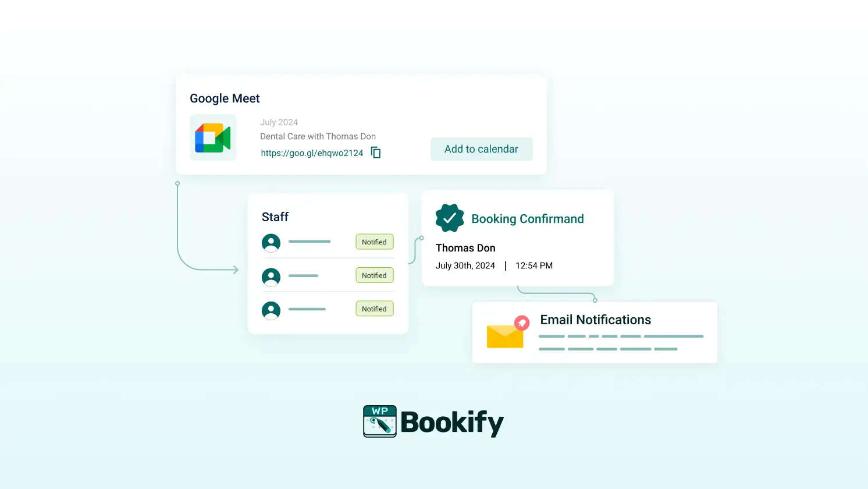Open the Email Notifications section
The width and height of the screenshot is (868, 489).
pos(595,320)
